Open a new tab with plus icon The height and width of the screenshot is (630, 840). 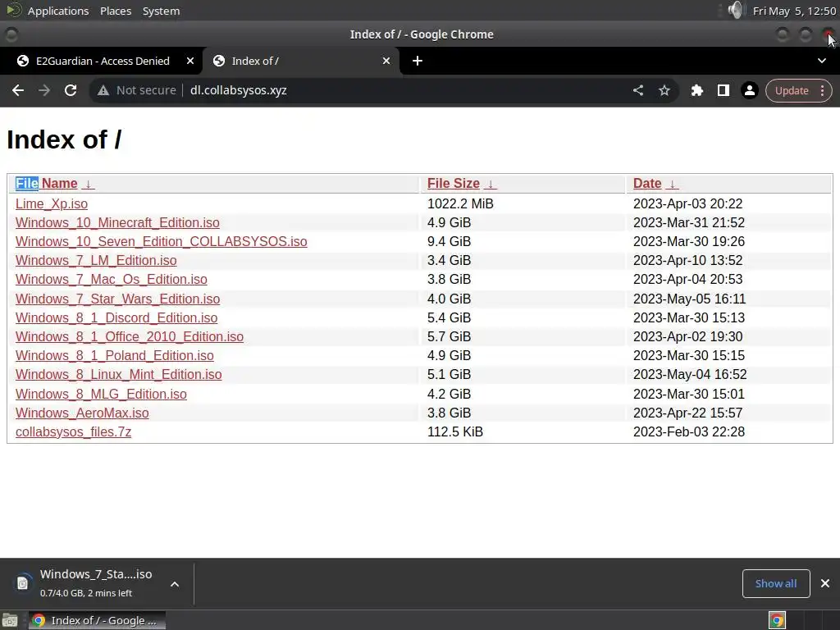pos(418,61)
